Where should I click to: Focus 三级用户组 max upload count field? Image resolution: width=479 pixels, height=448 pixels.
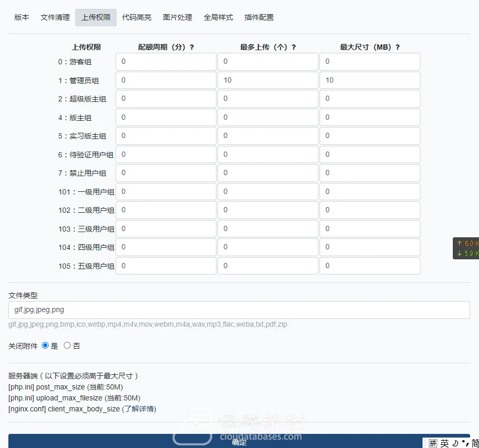[268, 229]
